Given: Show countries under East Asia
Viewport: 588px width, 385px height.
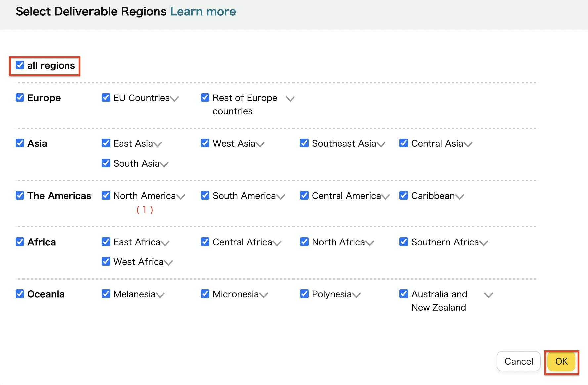Looking at the screenshot, I should pyautogui.click(x=158, y=144).
